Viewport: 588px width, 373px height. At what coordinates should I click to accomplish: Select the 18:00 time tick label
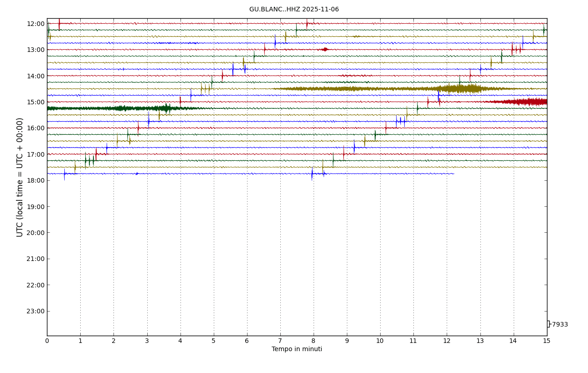point(36,180)
